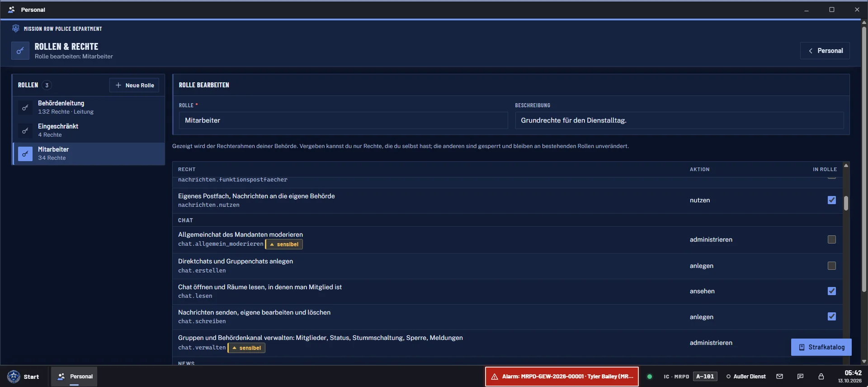Click the key icon next to Behördenleitung
Image resolution: width=868 pixels, height=387 pixels.
click(x=25, y=108)
